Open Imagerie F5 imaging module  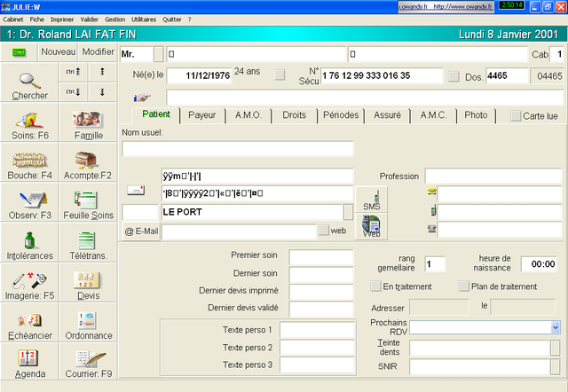(x=29, y=283)
